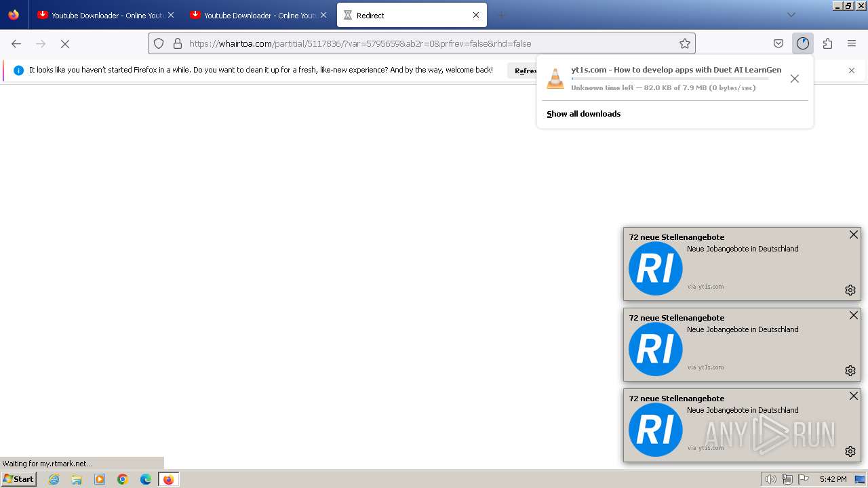Launch Google Chrome from taskbar
The height and width of the screenshot is (488, 868).
[x=123, y=479]
